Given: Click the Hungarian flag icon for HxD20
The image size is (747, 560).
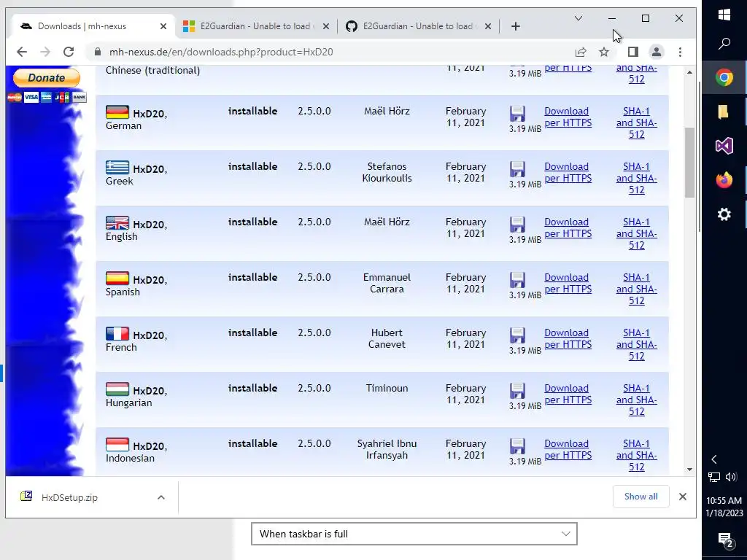Looking at the screenshot, I should point(117,389).
